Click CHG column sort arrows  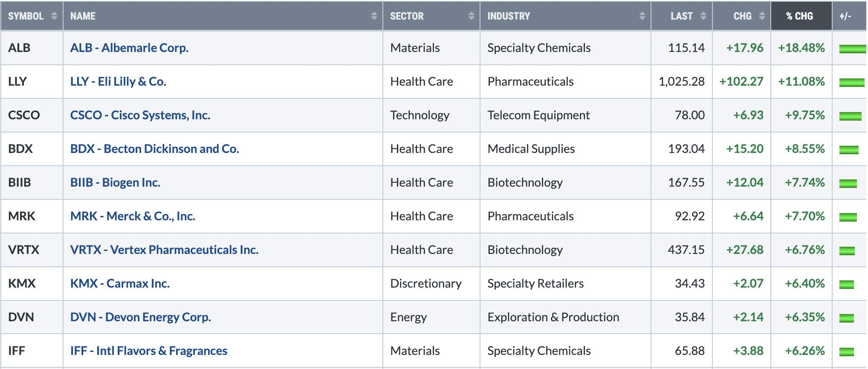(x=762, y=16)
